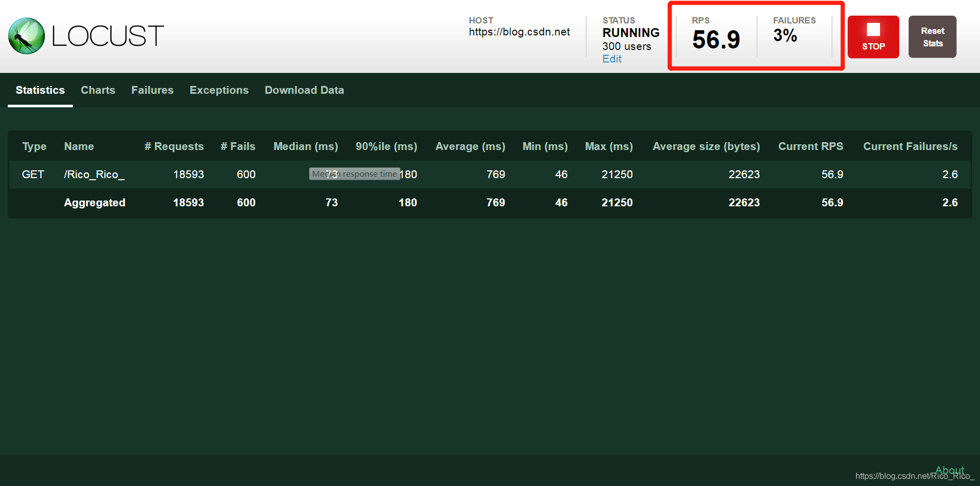Sort by Average size (bytes) header
Viewport: 980px width, 486px height.
tap(706, 146)
